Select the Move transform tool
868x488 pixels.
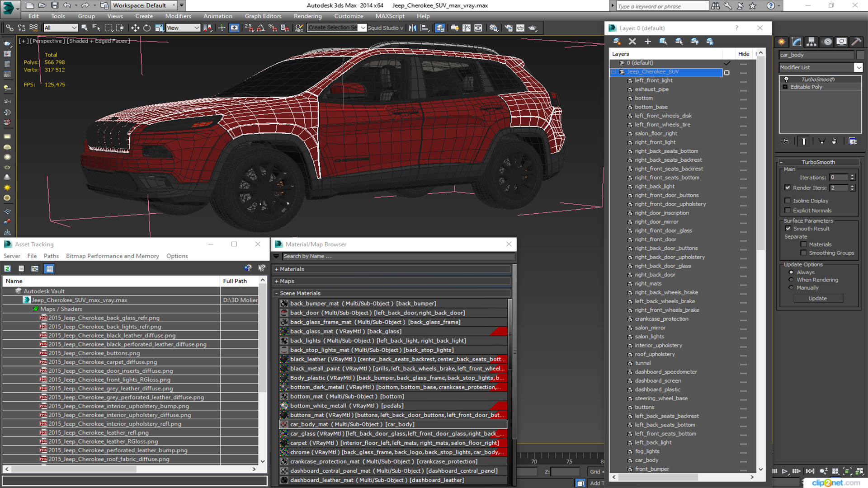point(135,28)
